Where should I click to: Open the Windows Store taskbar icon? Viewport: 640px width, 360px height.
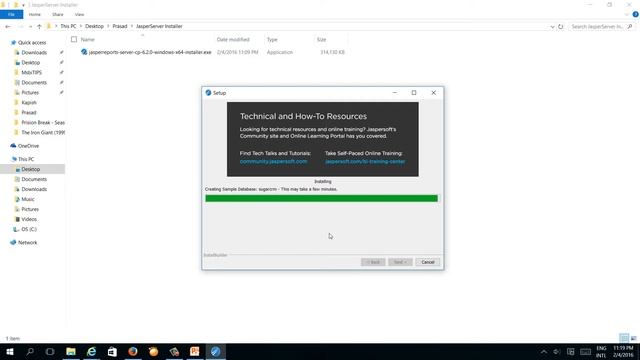[112, 351]
